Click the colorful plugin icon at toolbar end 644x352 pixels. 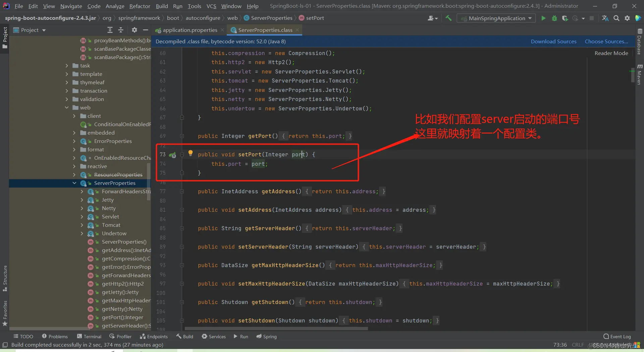click(638, 18)
